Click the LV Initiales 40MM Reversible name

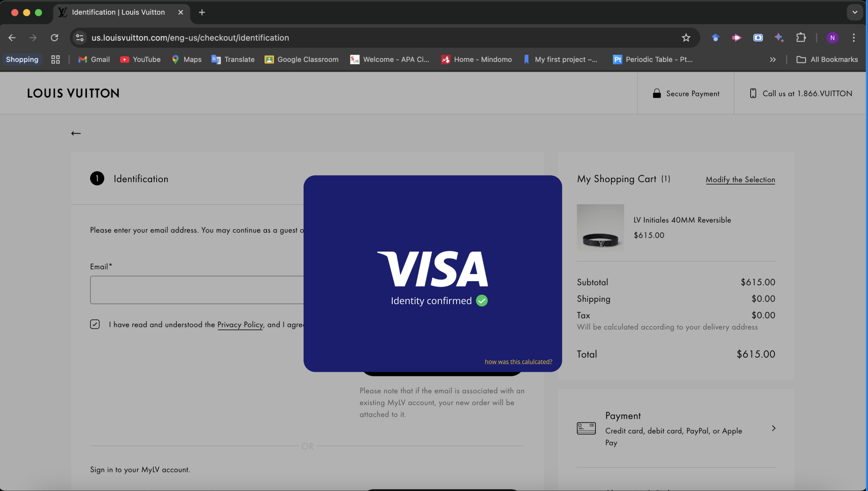coord(682,220)
